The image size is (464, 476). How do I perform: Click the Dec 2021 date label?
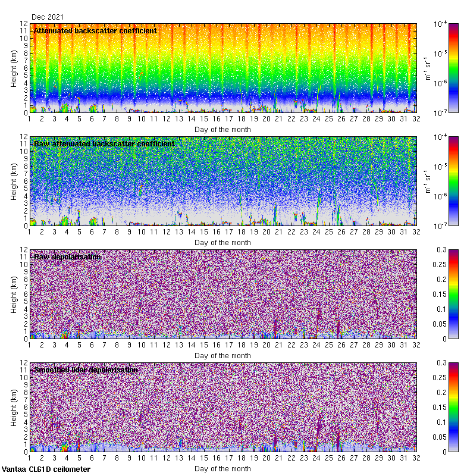(48, 17)
